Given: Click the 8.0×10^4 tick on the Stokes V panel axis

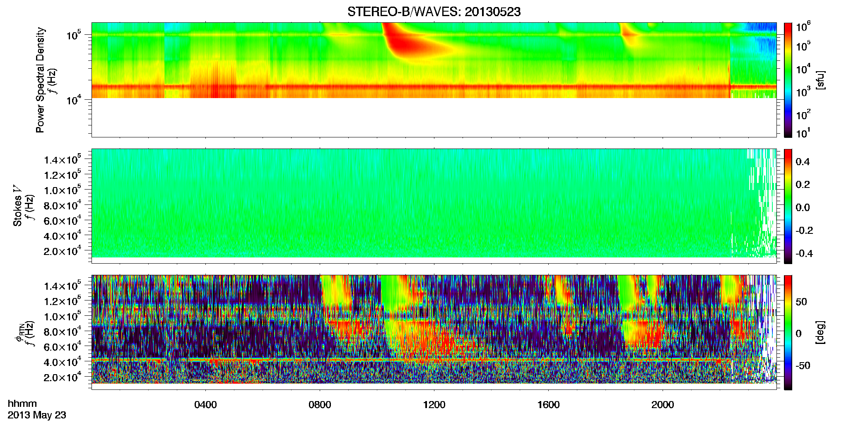Looking at the screenshot, I should point(63,206).
